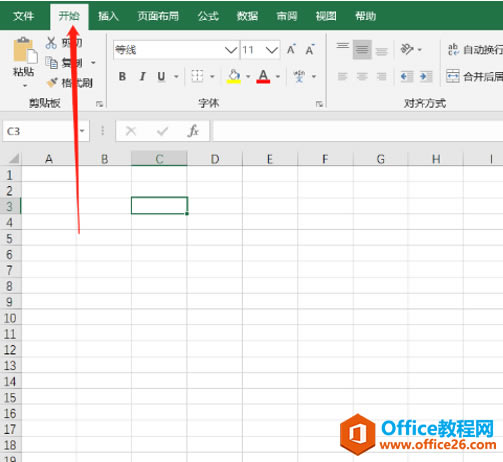The width and height of the screenshot is (503, 462).
Task: Apply the red font color swatch
Action: click(x=263, y=77)
